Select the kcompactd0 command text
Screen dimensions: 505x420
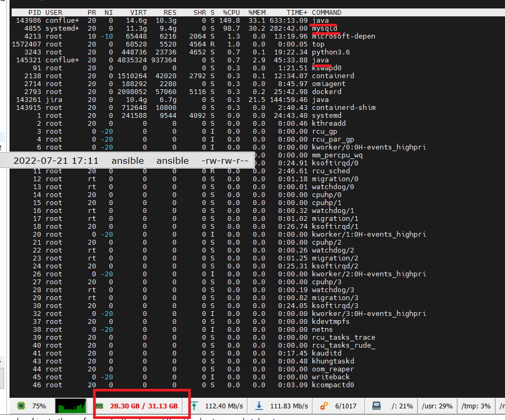333,385
